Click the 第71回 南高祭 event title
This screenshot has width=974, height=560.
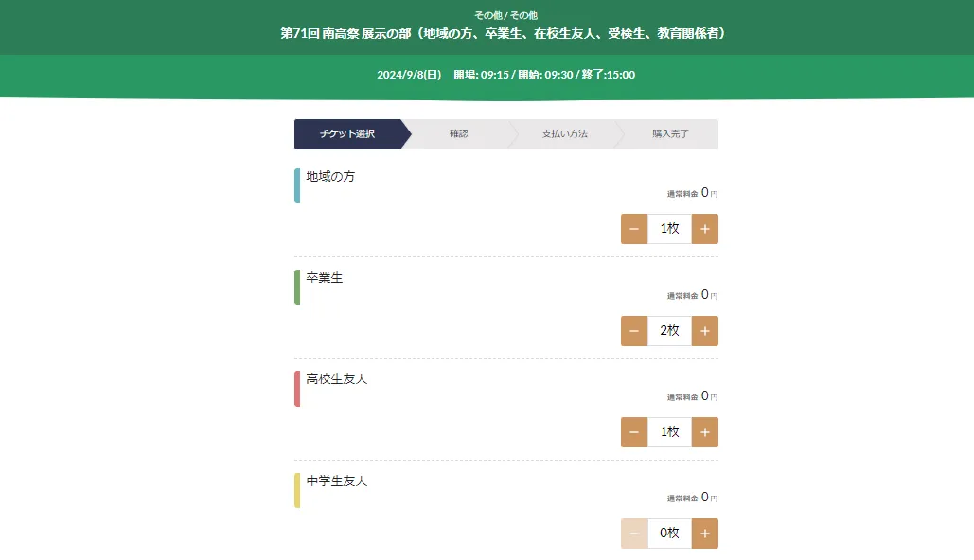[504, 33]
